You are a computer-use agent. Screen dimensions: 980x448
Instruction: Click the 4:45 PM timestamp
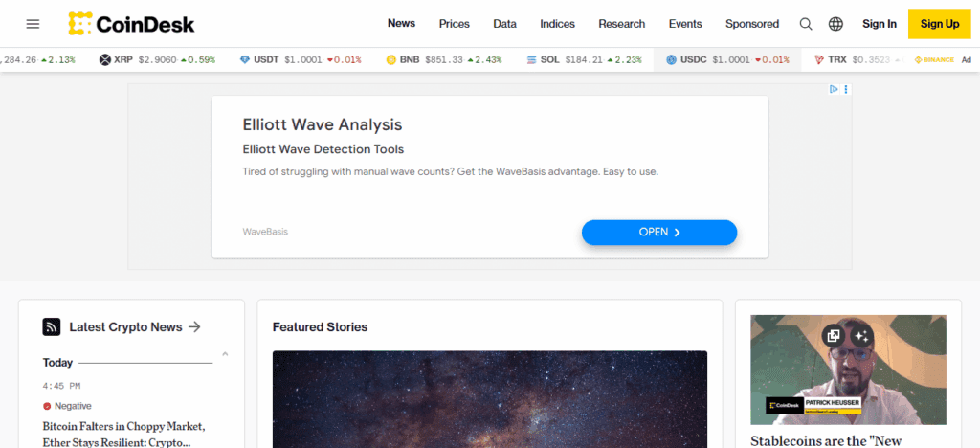tap(61, 386)
